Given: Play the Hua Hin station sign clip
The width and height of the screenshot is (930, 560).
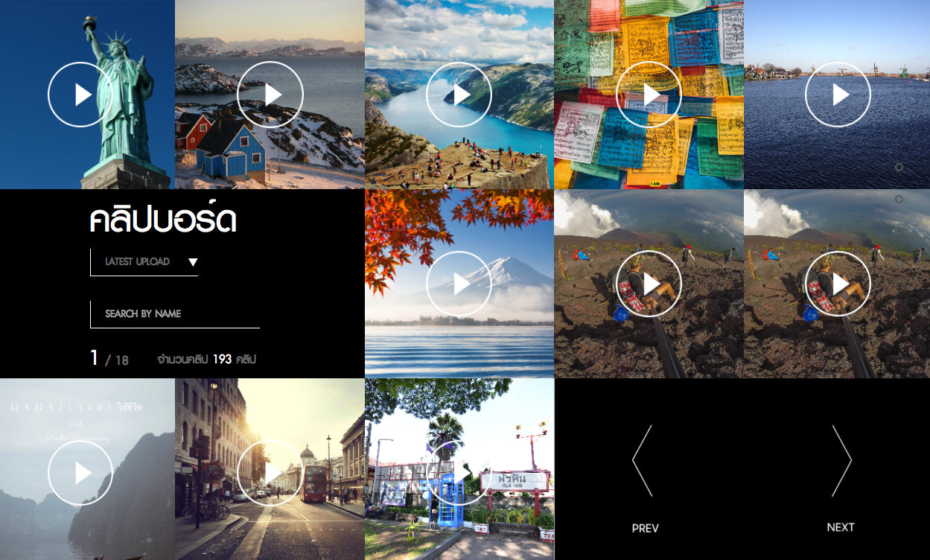Looking at the screenshot, I should [459, 473].
